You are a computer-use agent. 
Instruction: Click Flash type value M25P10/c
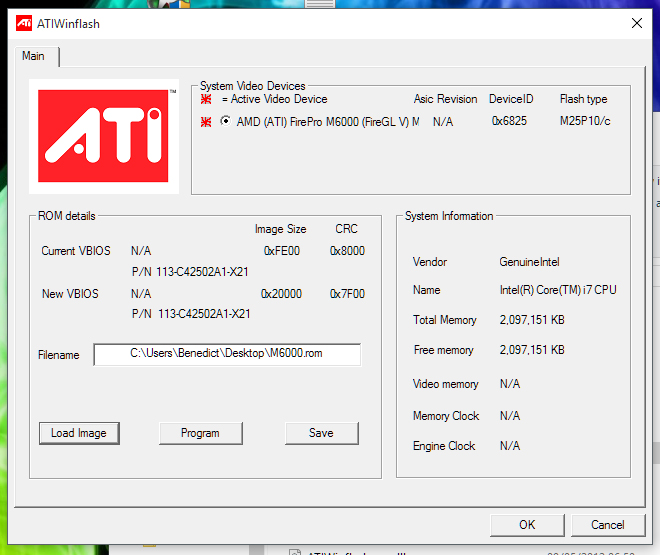585,121
